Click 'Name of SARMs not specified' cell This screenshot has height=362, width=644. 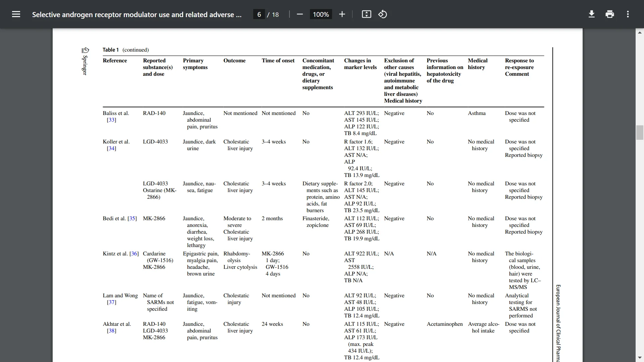[x=158, y=302]
